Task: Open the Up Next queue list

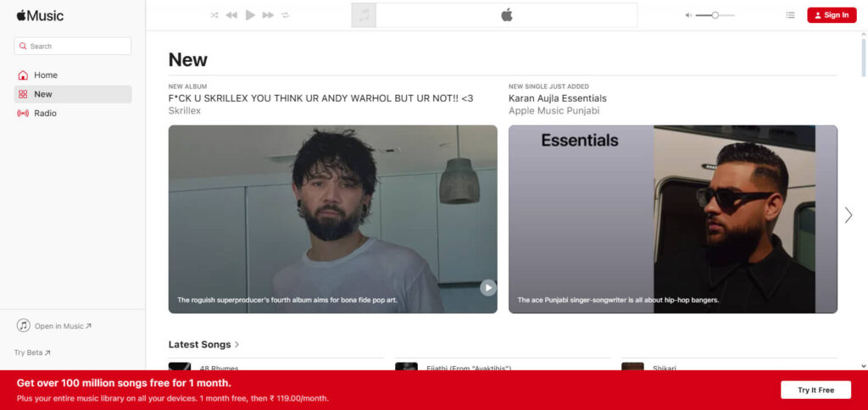Action: (x=791, y=15)
